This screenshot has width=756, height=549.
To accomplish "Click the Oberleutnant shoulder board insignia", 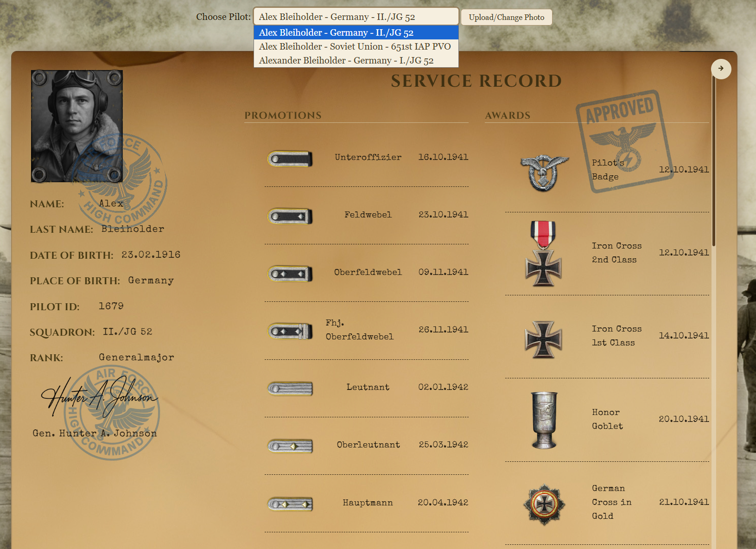I will coord(290,446).
